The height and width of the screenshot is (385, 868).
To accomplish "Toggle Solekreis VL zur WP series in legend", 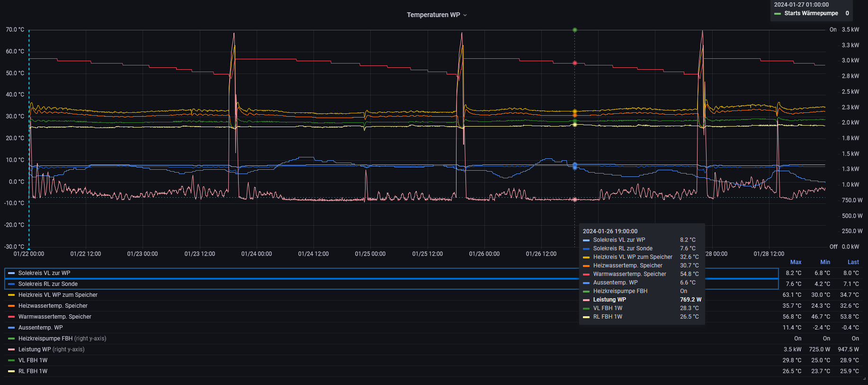I will (44, 273).
